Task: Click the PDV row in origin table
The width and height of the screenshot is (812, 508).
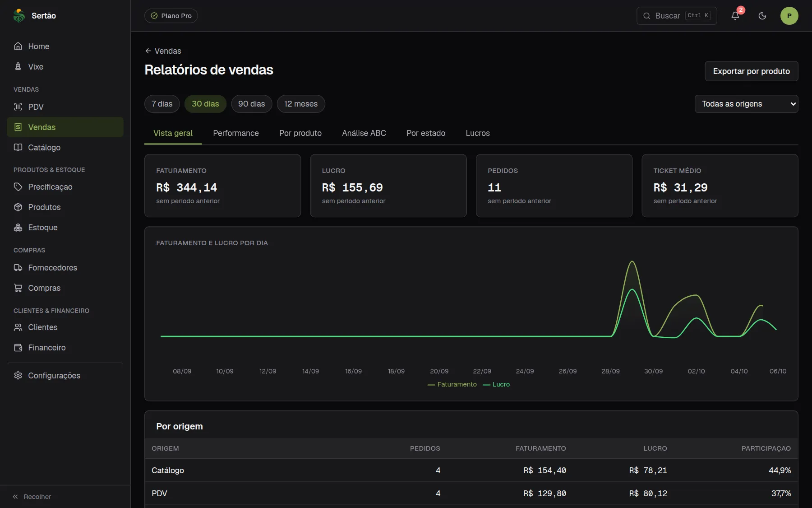Action: click(471, 494)
